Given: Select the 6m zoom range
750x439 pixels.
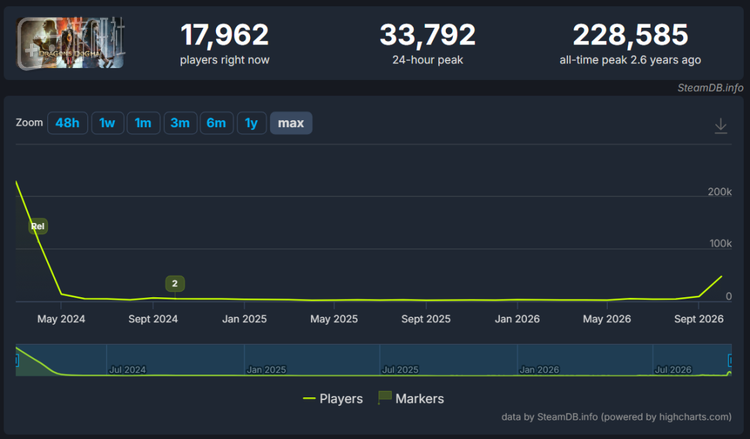Looking at the screenshot, I should point(216,123).
